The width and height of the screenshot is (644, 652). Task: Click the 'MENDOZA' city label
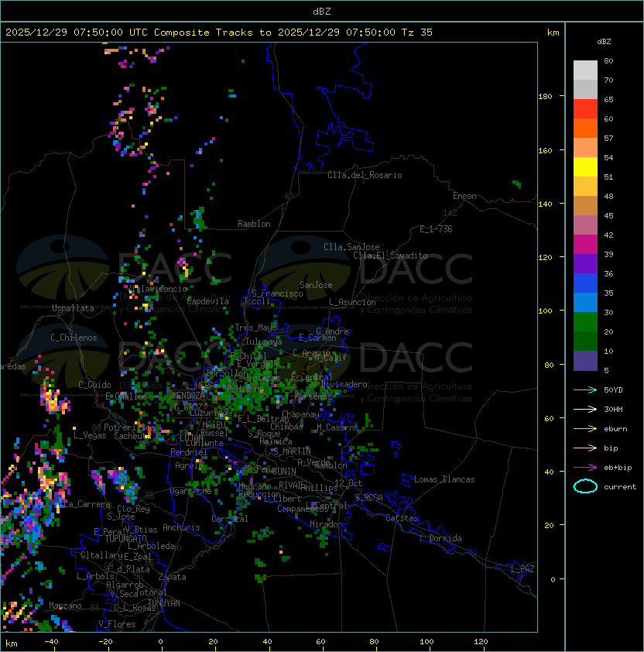point(188,396)
